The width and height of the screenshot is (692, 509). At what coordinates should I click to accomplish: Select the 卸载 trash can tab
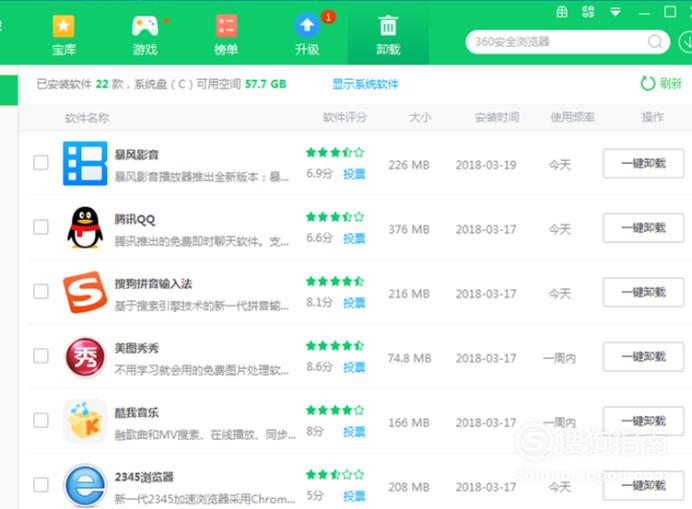388,35
